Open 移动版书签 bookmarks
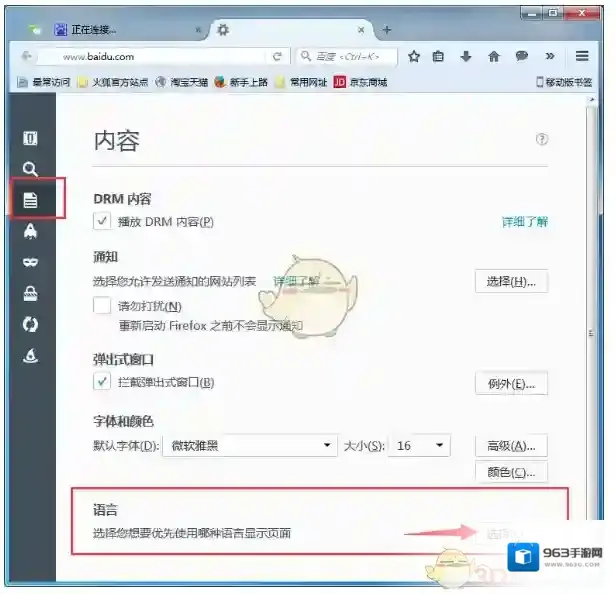 tap(564, 82)
